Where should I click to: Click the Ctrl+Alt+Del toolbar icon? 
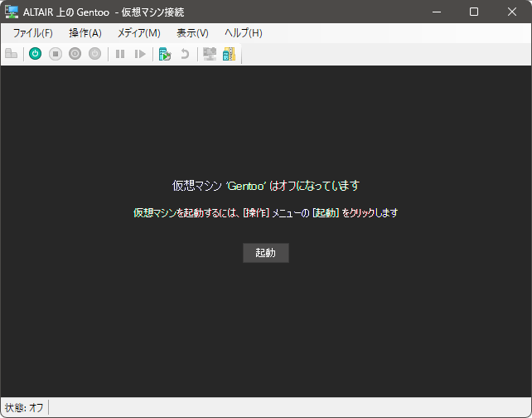[x=12, y=54]
